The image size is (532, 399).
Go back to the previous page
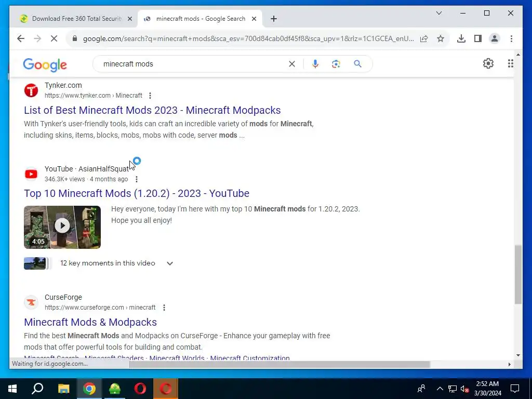click(21, 38)
